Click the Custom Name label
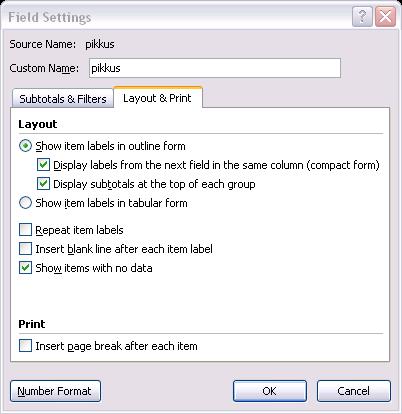 click(44, 68)
